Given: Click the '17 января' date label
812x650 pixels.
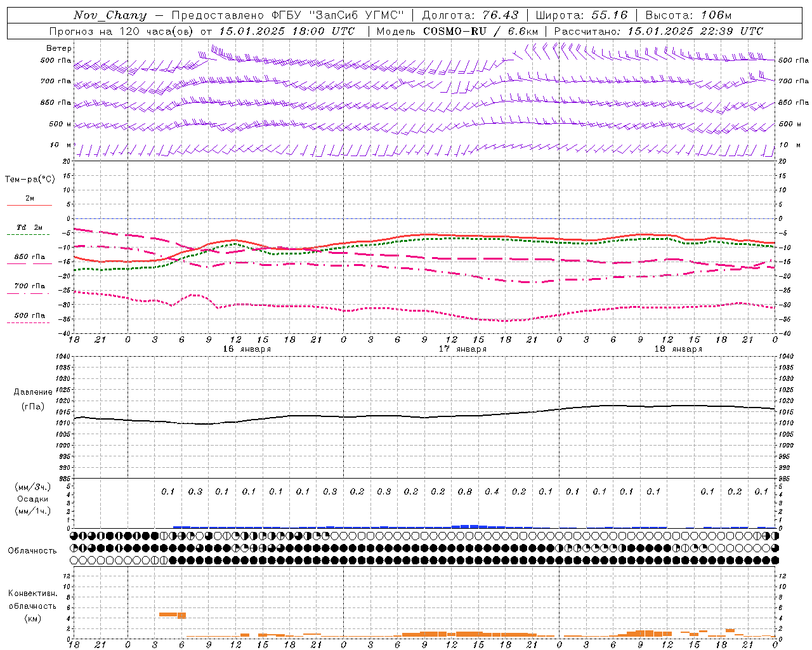Looking at the screenshot, I should pyautogui.click(x=462, y=349).
